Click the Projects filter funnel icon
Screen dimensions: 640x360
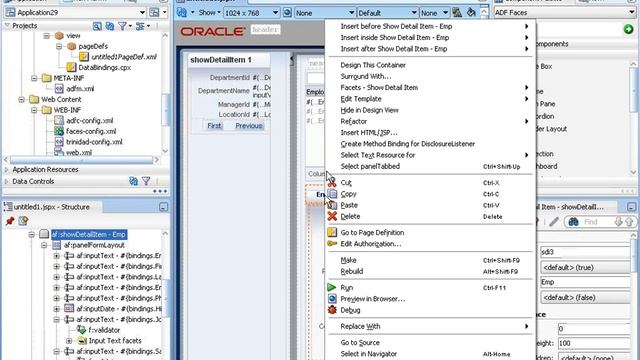[122, 26]
